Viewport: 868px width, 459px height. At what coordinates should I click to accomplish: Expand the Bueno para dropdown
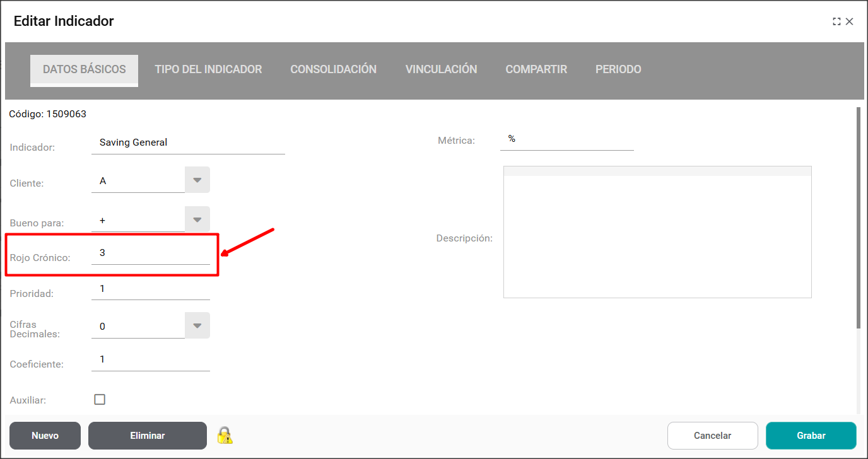click(197, 220)
